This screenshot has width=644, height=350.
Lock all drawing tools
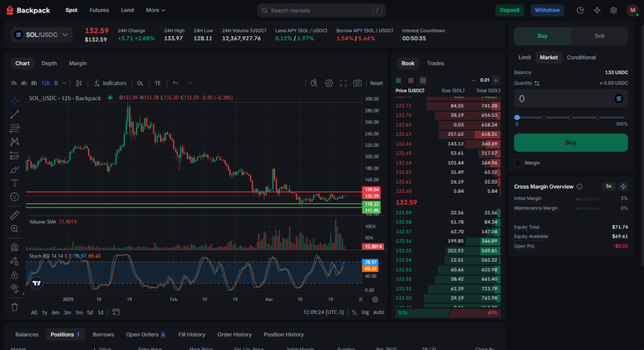click(x=14, y=274)
